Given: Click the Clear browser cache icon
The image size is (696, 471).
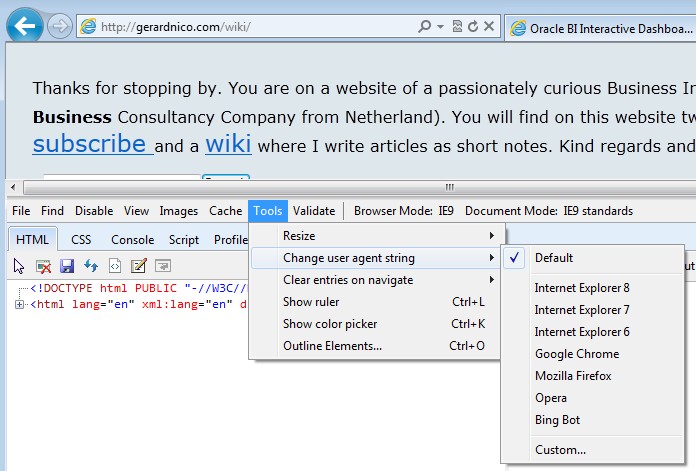Looking at the screenshot, I should point(43,266).
